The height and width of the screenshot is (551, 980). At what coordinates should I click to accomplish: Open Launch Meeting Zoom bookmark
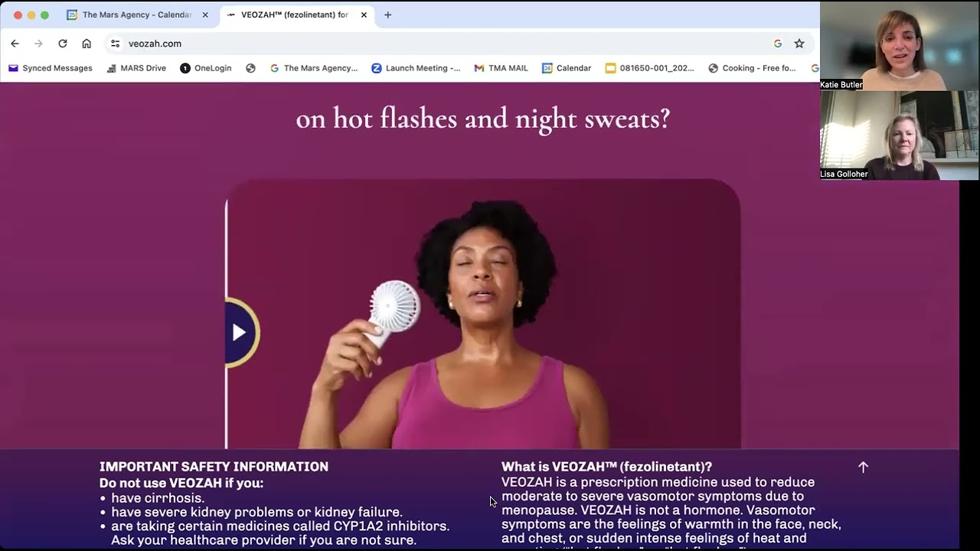point(416,68)
